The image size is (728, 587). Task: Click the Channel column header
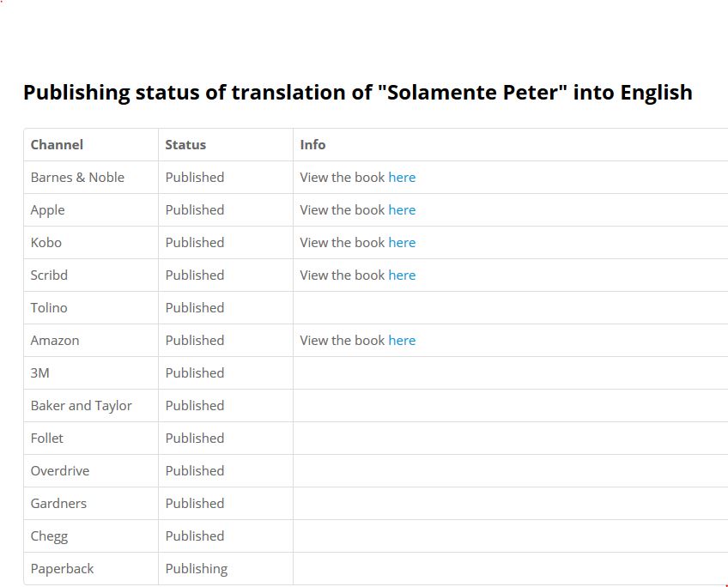click(x=57, y=145)
